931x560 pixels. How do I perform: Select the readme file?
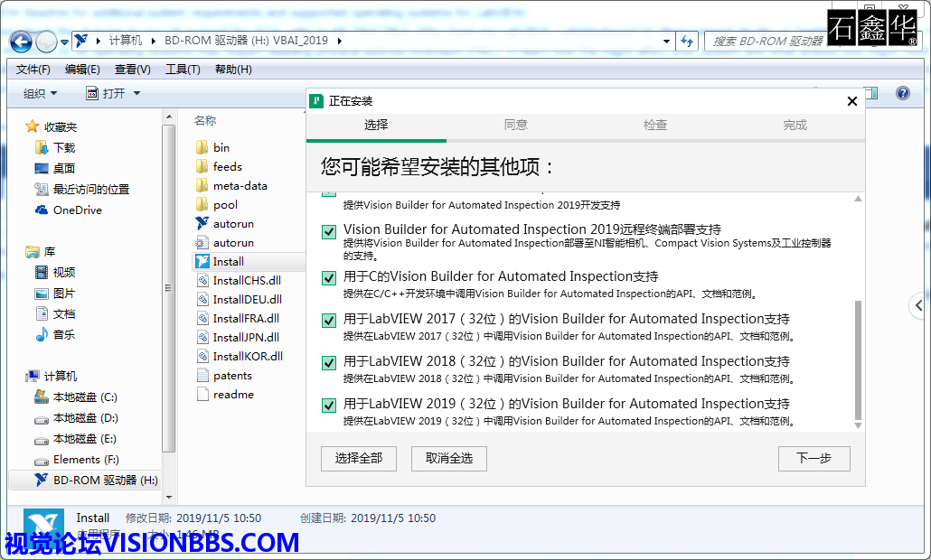(x=224, y=395)
